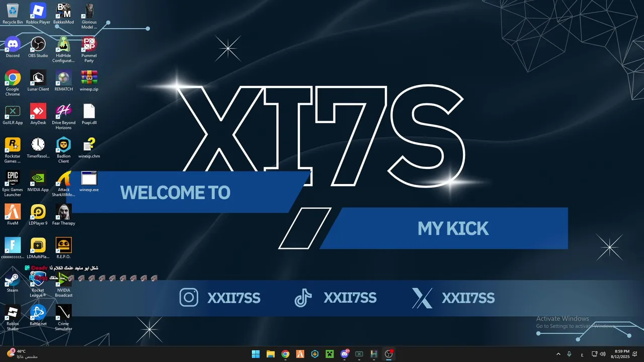Open FiveM from the taskbar
Viewport: 644px width, 362px height.
(x=300, y=354)
